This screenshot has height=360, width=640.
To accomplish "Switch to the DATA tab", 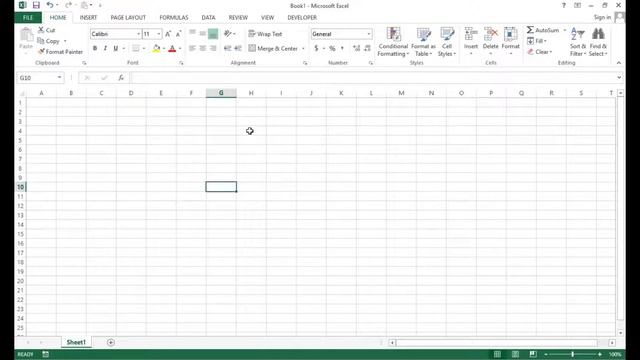I will point(208,18).
